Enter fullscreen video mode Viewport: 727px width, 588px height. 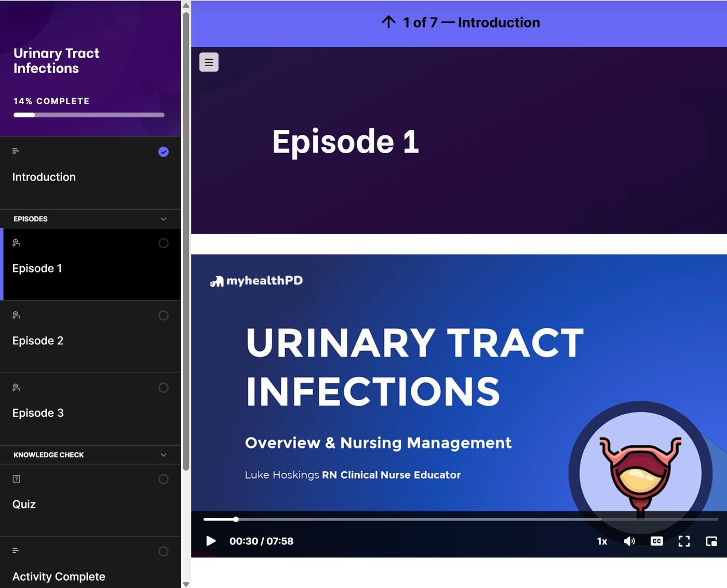(684, 541)
